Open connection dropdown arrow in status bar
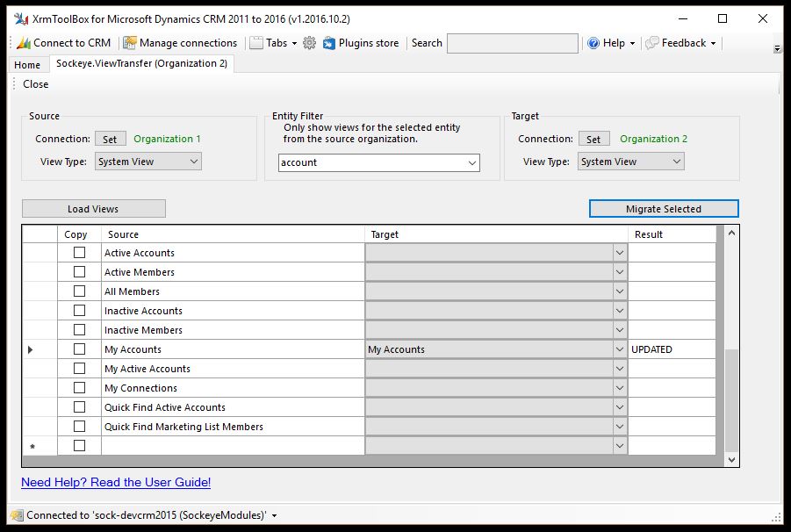 coord(275,515)
